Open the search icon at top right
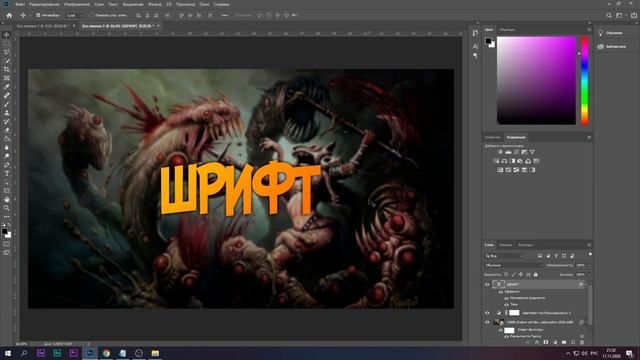 pyautogui.click(x=609, y=16)
